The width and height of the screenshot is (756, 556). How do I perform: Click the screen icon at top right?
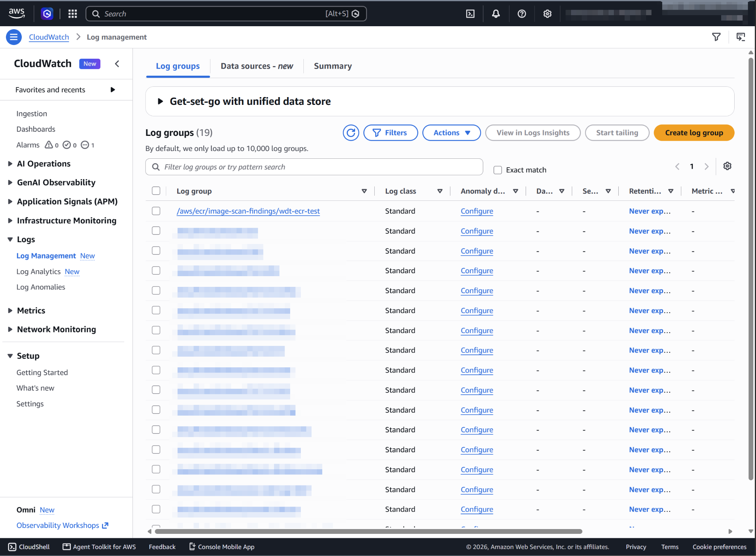[741, 37]
